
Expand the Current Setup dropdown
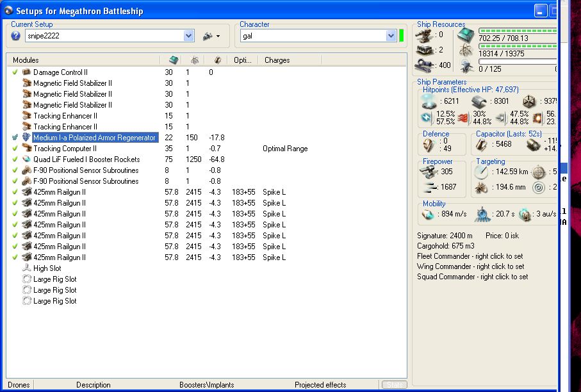click(x=189, y=37)
